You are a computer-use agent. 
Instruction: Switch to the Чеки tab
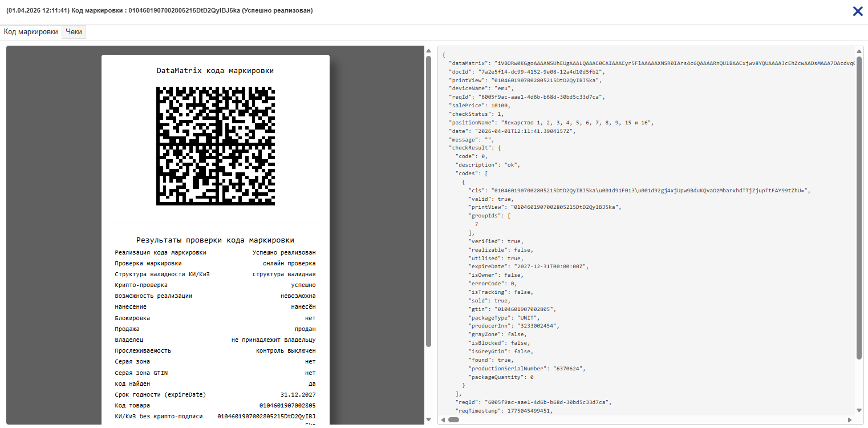[x=74, y=32]
